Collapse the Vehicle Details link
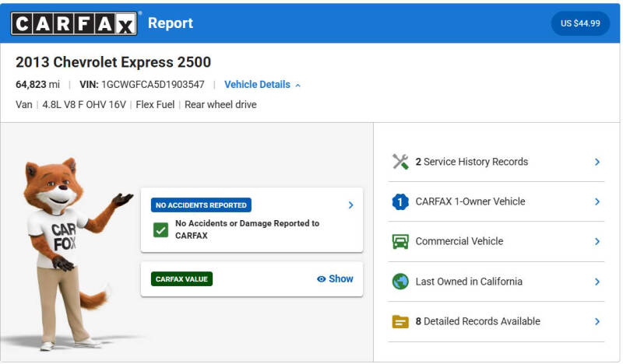 [257, 85]
